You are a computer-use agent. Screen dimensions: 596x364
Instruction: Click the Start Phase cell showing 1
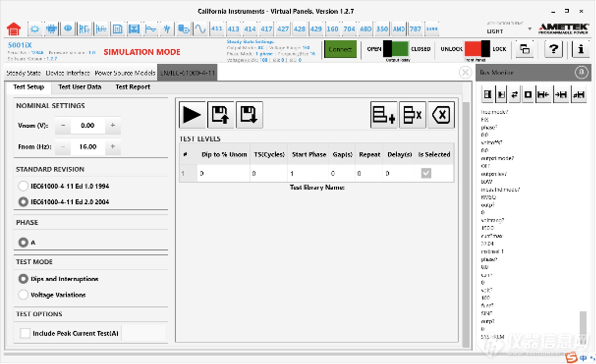[x=308, y=173]
